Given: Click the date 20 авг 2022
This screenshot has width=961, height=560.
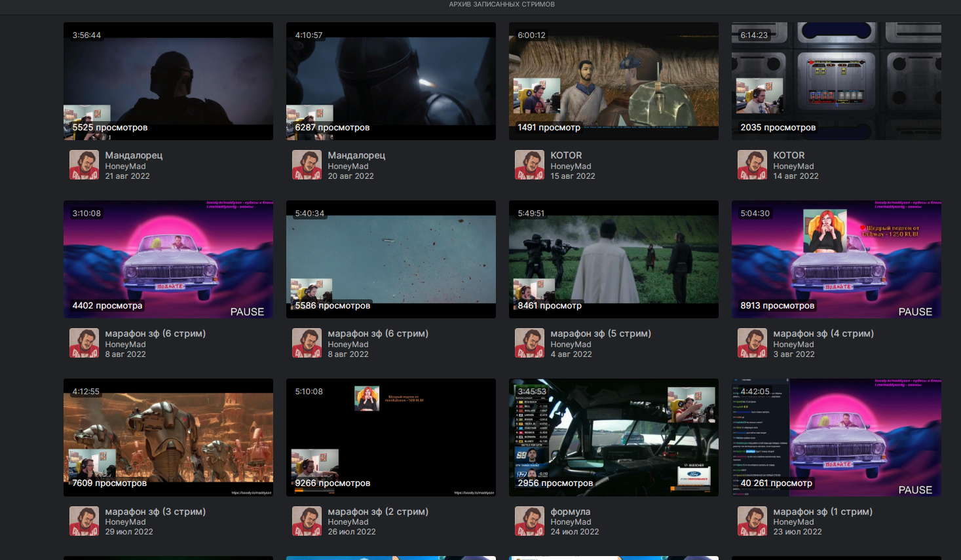Looking at the screenshot, I should tap(350, 176).
